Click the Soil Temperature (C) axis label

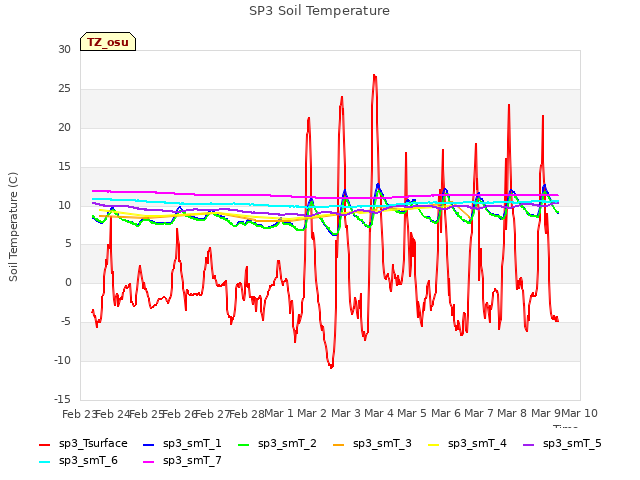click(x=13, y=227)
